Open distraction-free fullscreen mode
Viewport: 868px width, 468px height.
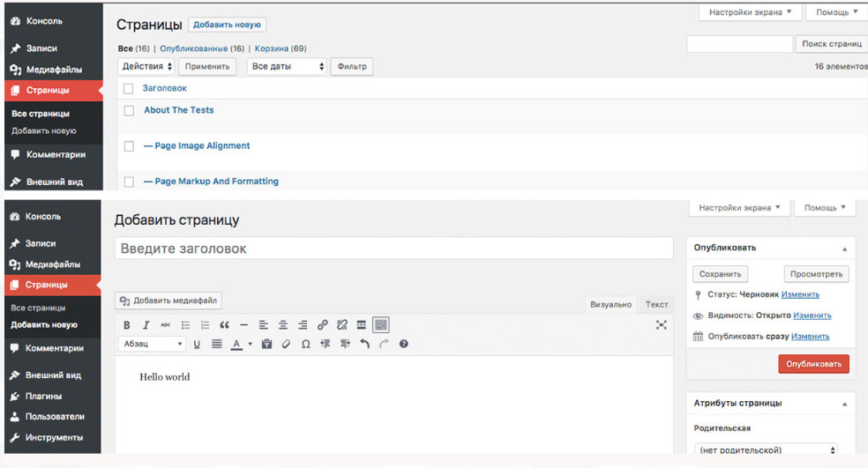(661, 324)
